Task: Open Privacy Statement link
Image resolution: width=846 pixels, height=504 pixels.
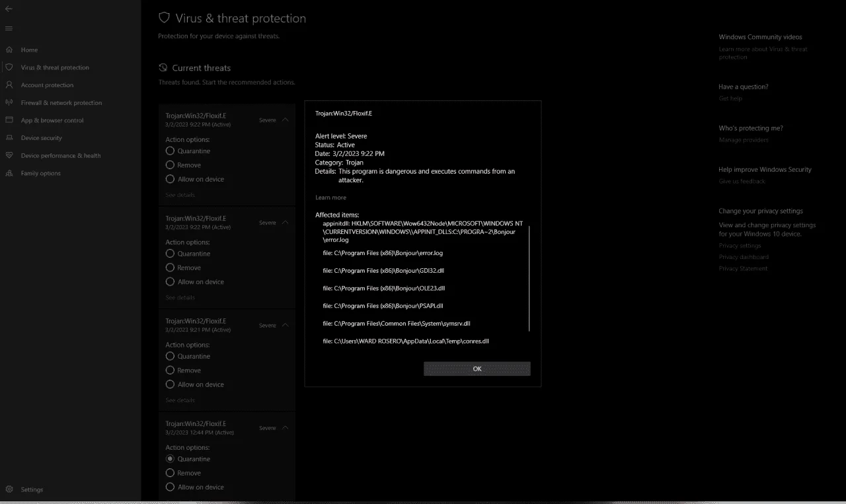Action: (x=743, y=269)
